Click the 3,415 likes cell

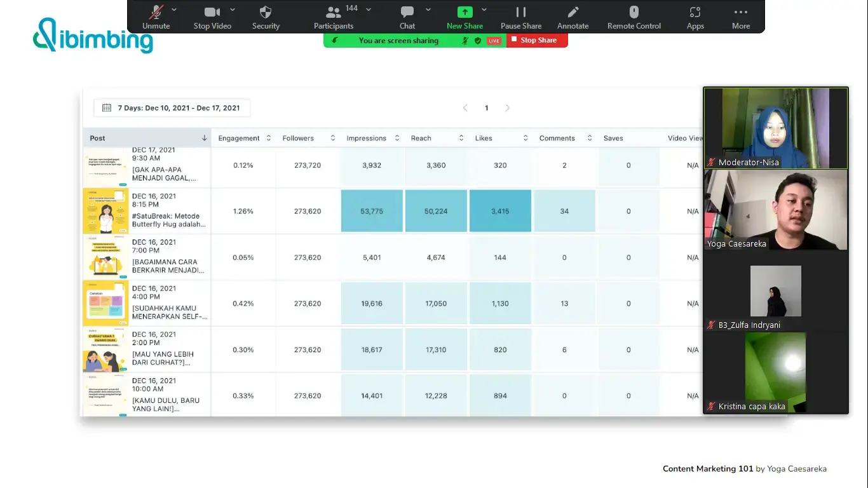tap(500, 211)
